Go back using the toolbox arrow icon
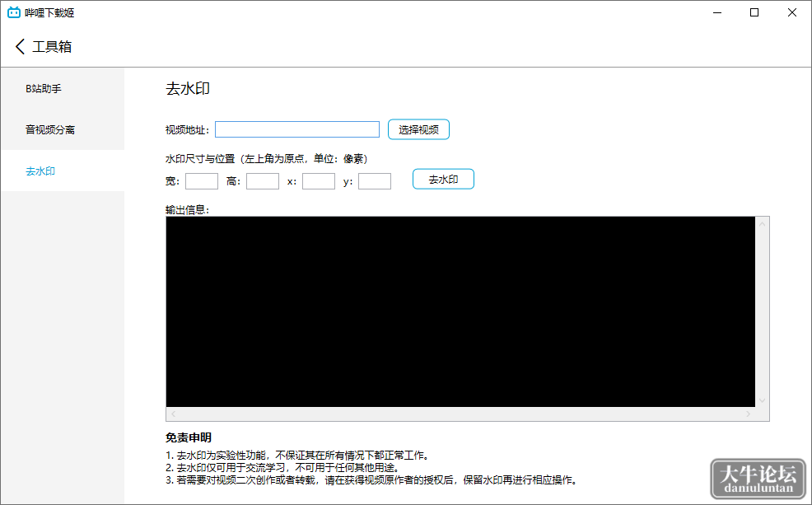This screenshot has width=812, height=505. (x=21, y=47)
